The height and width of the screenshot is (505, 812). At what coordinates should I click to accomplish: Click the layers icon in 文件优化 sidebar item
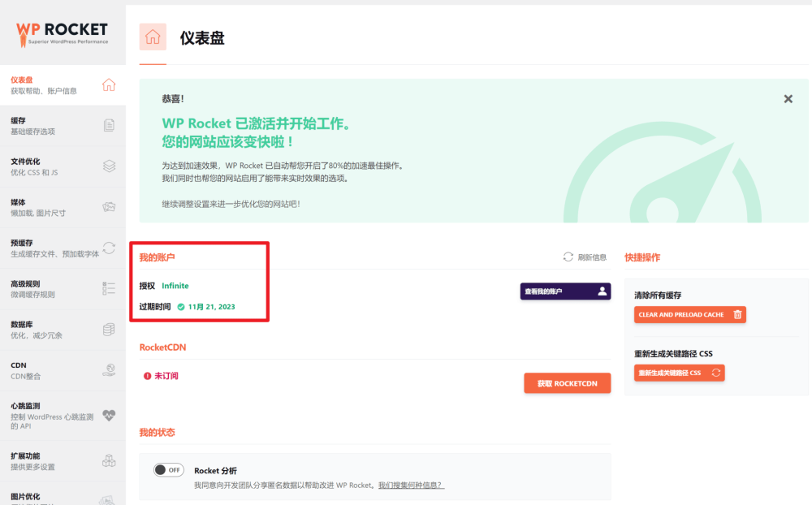(109, 166)
